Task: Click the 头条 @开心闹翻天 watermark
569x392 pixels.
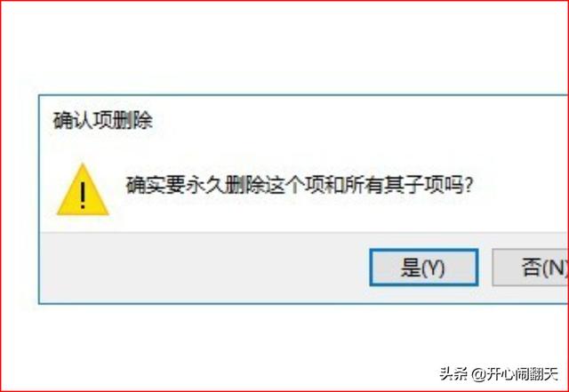Action: [x=499, y=373]
